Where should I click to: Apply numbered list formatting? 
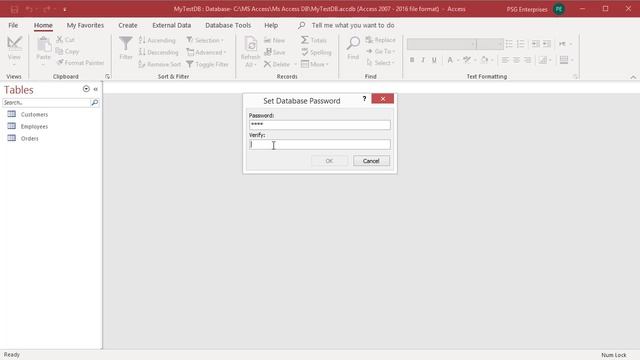[x=520, y=44]
